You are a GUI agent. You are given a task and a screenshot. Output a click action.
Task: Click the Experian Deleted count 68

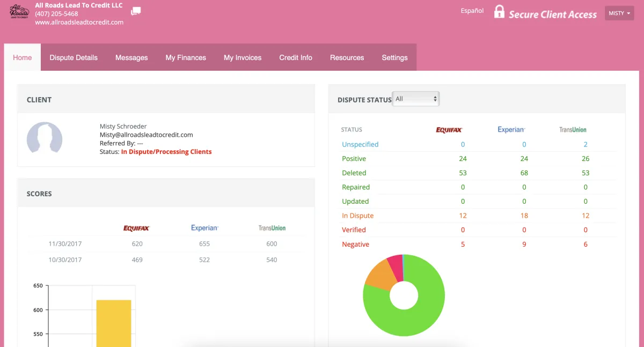pos(524,173)
